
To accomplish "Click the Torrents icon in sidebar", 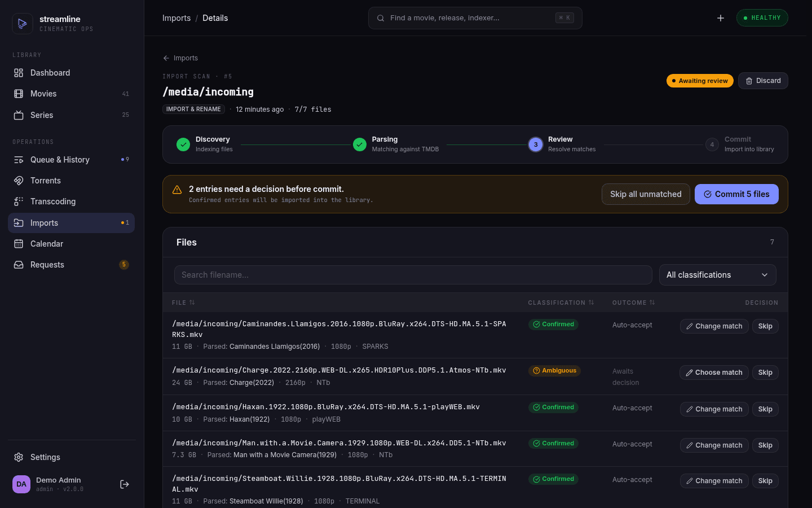I will click(19, 181).
